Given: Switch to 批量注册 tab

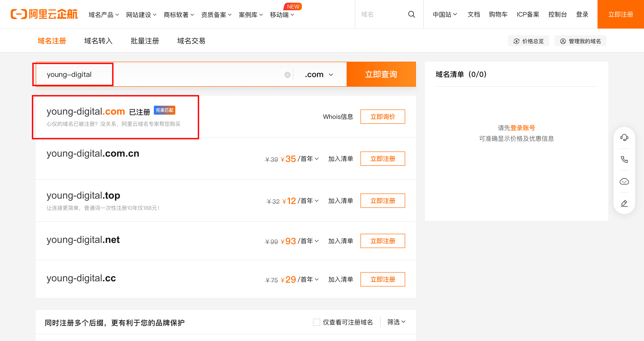Looking at the screenshot, I should click(x=145, y=41).
